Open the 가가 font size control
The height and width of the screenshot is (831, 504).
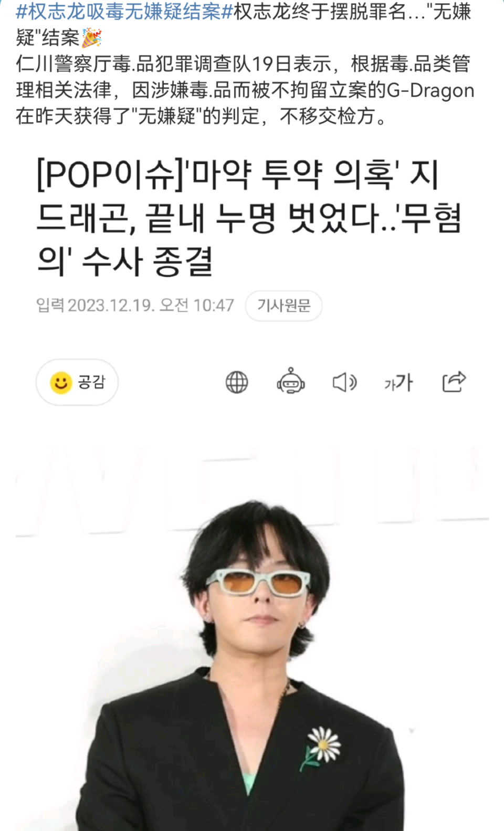pyautogui.click(x=398, y=382)
